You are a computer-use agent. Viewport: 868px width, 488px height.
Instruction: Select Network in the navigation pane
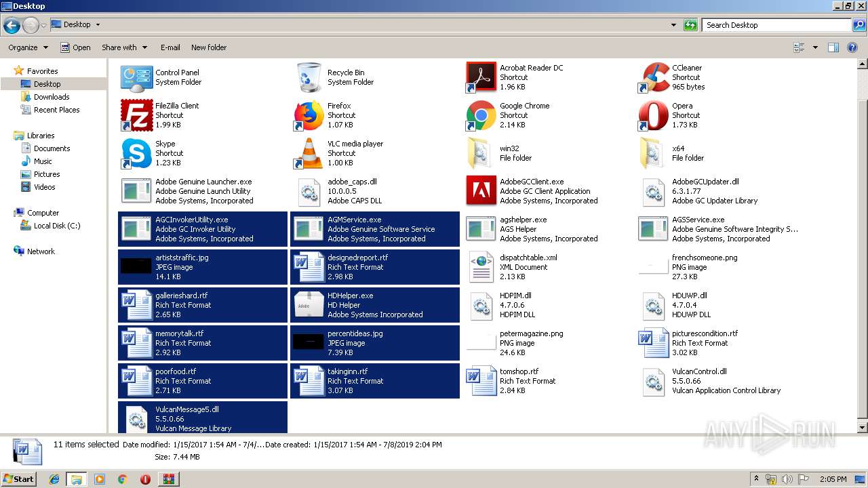coord(41,251)
